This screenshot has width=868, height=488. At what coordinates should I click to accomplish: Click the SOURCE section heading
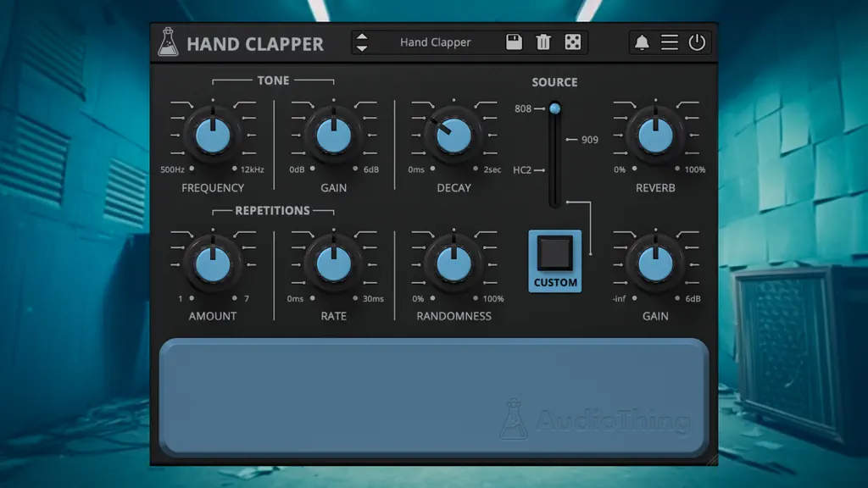point(554,82)
